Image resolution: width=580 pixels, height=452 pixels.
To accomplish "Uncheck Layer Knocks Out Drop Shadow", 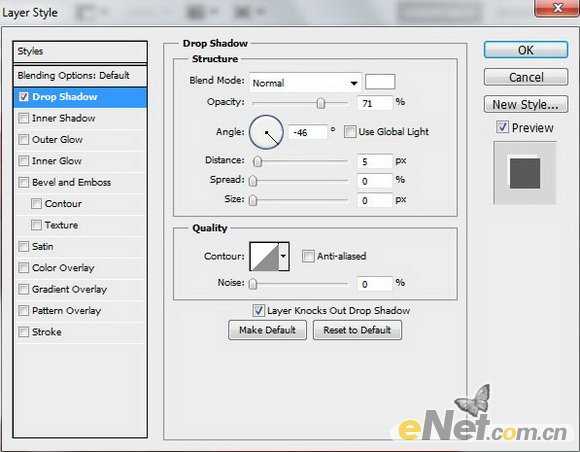I will pos(258,310).
